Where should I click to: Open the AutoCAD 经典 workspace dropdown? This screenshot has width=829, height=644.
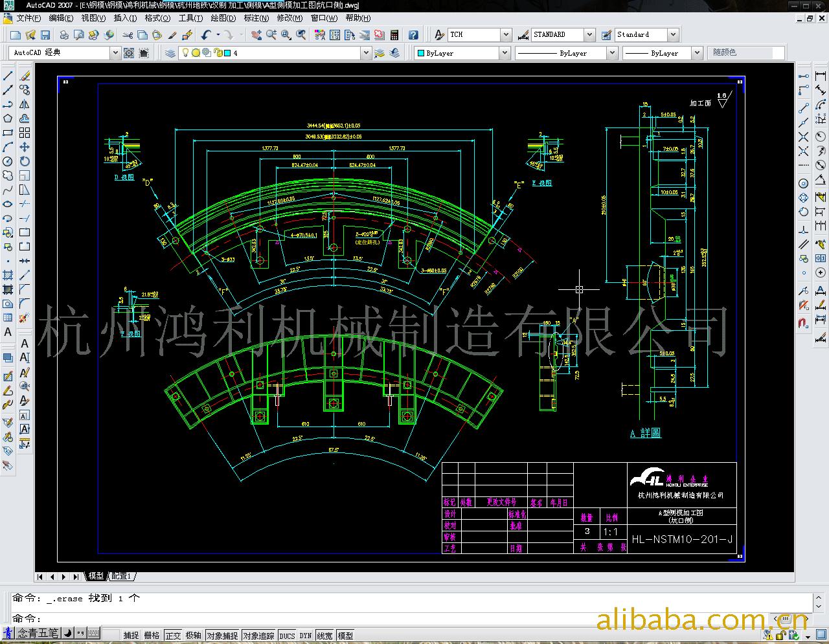[115, 53]
